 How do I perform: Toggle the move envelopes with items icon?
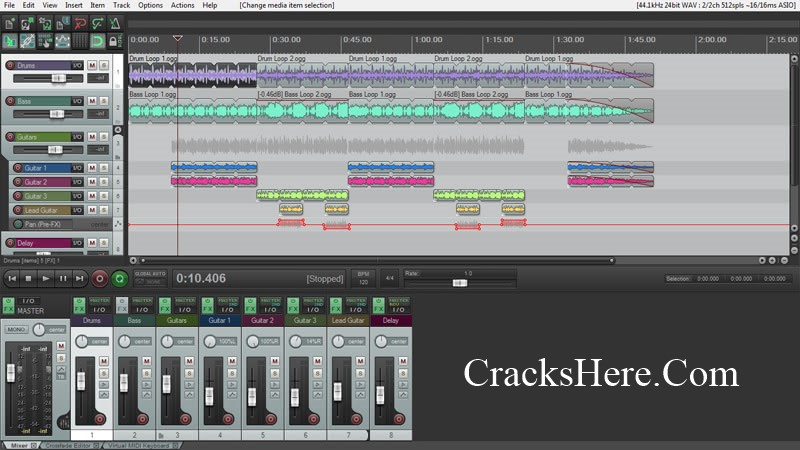point(62,41)
